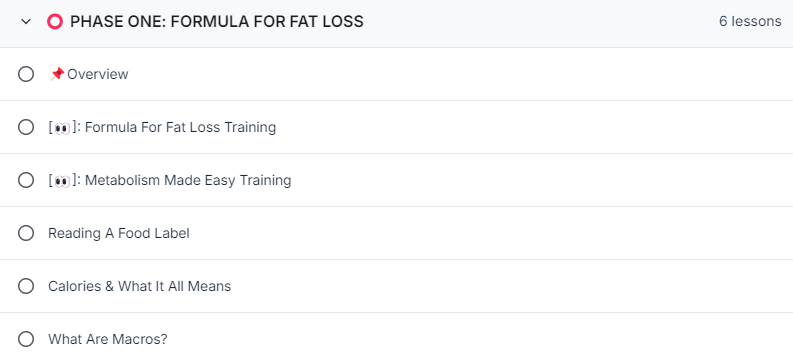This screenshot has width=793, height=360.
Task: Open the Overview lesson
Action: [x=98, y=74]
